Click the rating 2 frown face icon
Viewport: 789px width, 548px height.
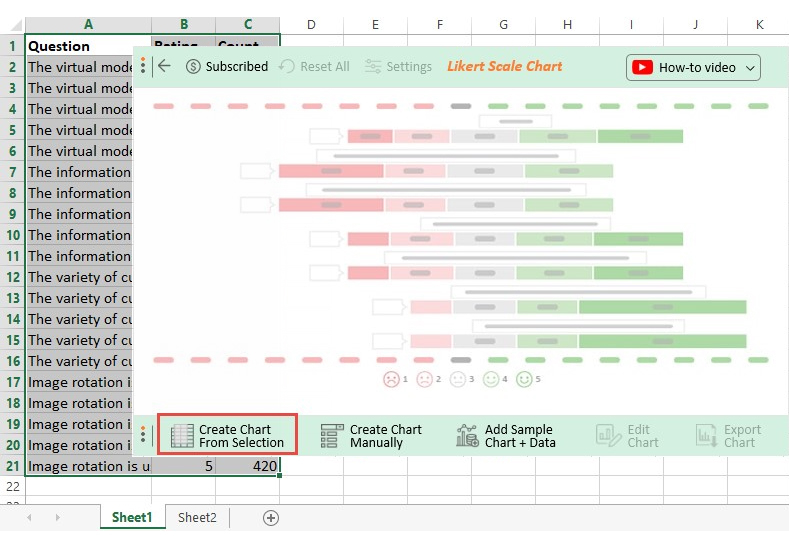(x=424, y=379)
